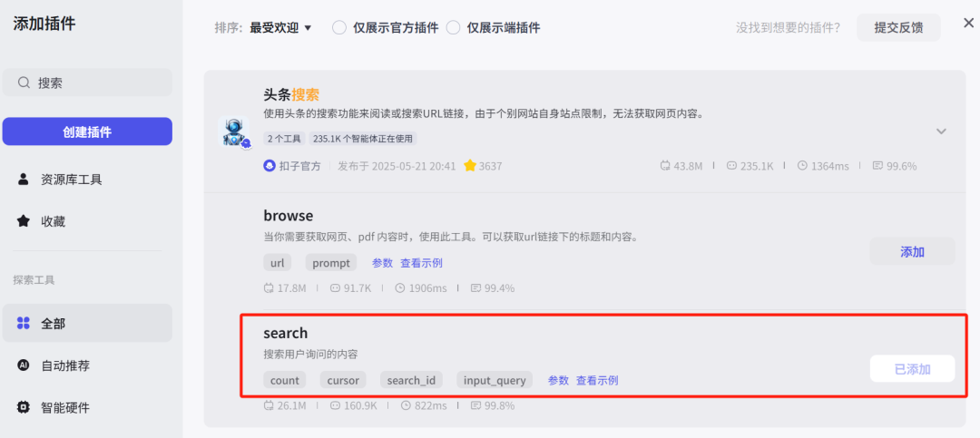Click the 扣子官方 badge icon

(x=269, y=166)
